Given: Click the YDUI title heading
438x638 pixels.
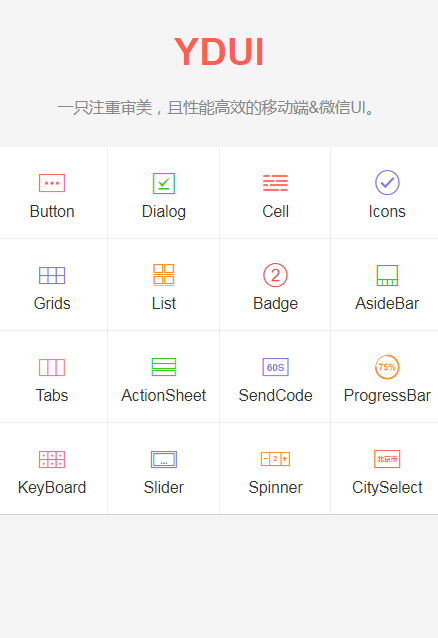Looking at the screenshot, I should (x=219, y=52).
